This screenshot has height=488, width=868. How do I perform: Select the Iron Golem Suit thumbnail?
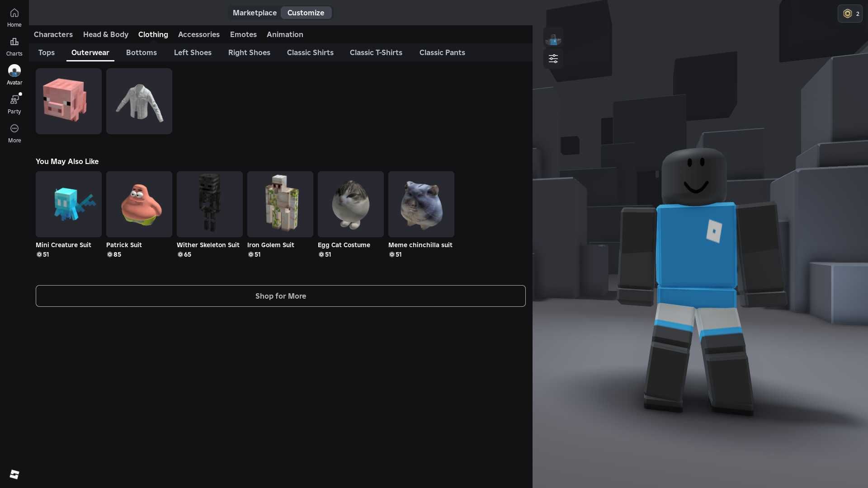tap(280, 204)
